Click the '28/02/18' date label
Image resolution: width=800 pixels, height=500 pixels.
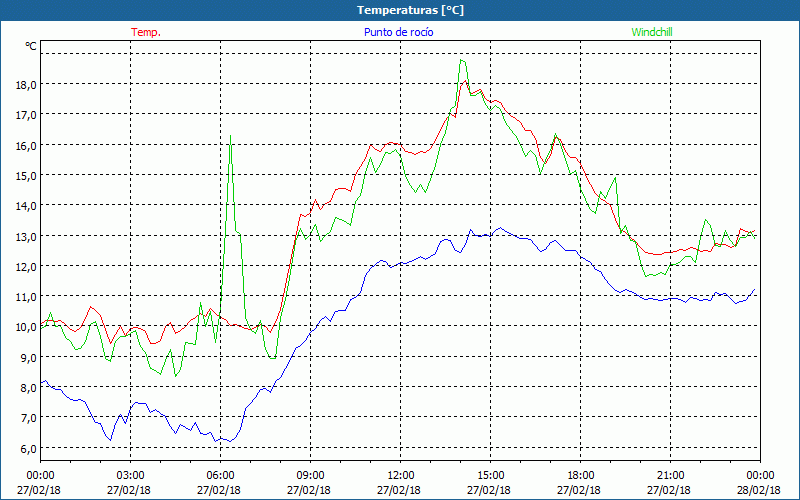[x=759, y=490]
